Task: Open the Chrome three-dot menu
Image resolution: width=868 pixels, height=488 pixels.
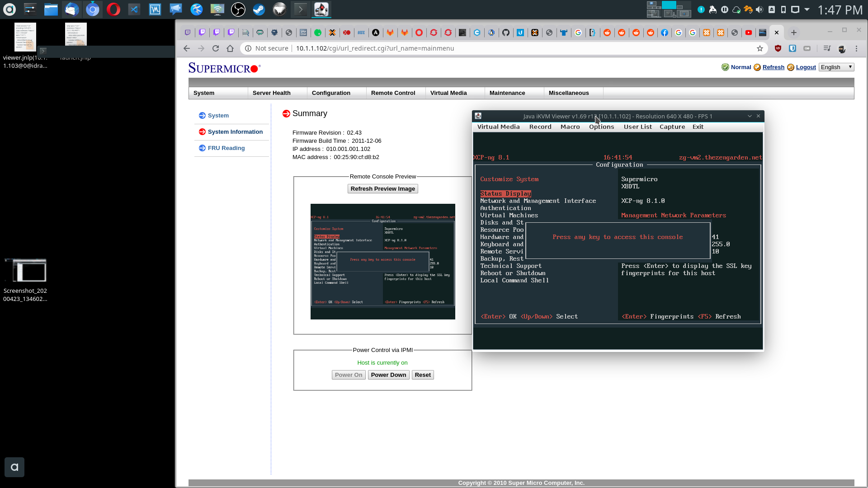Action: point(856,48)
